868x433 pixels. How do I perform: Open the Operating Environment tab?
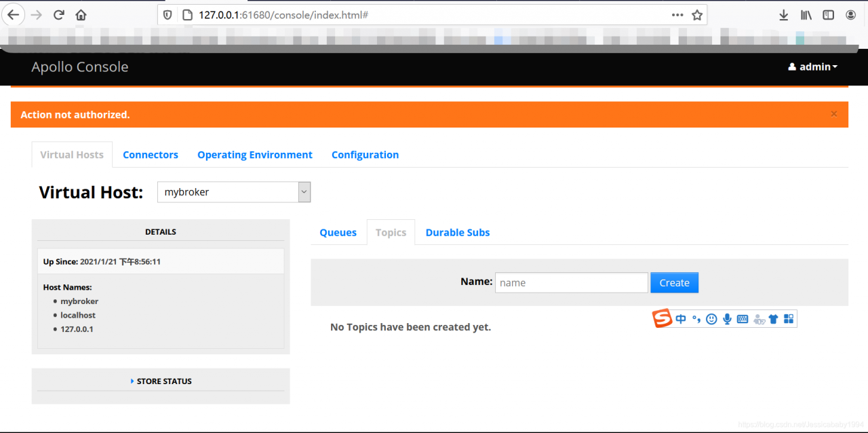point(255,155)
